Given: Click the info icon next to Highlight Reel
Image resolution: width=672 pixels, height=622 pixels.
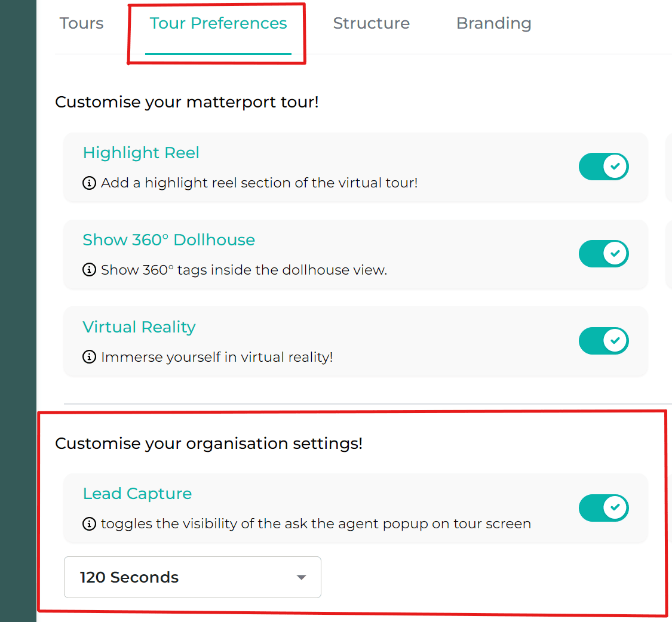Looking at the screenshot, I should coord(89,183).
